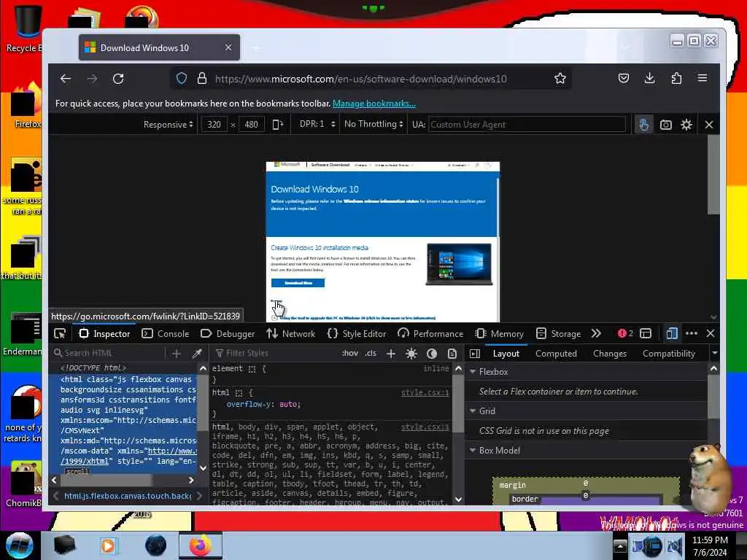Switch to the Network tab
Screen dimensions: 747x560
click(291, 334)
